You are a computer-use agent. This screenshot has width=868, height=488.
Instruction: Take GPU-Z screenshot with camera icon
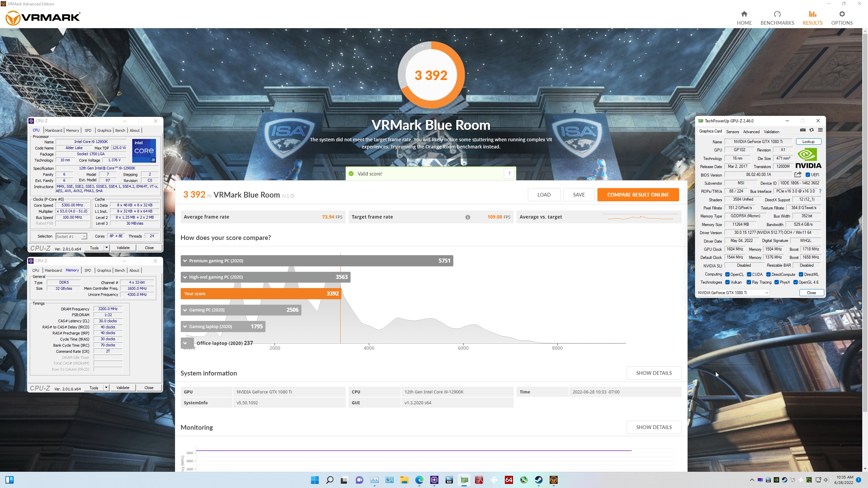[803, 130]
